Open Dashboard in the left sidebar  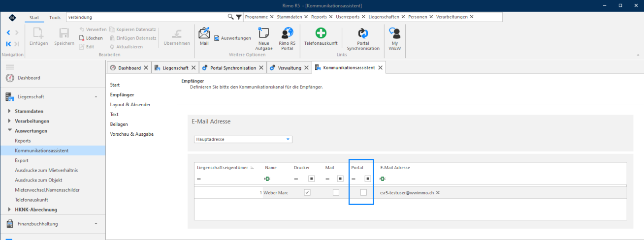(29, 78)
